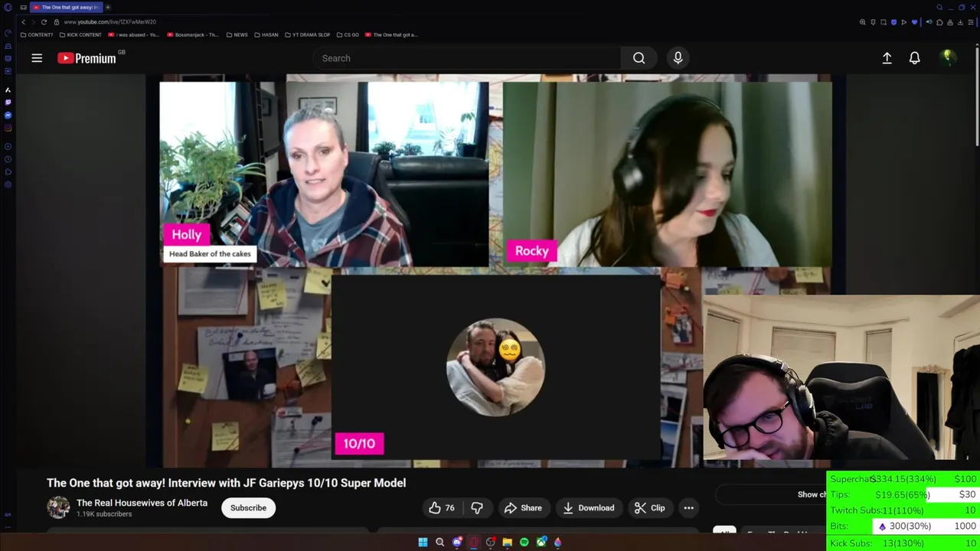Screen dimensions: 980x551
Task: Go back with browser back arrow
Action: 23,22
